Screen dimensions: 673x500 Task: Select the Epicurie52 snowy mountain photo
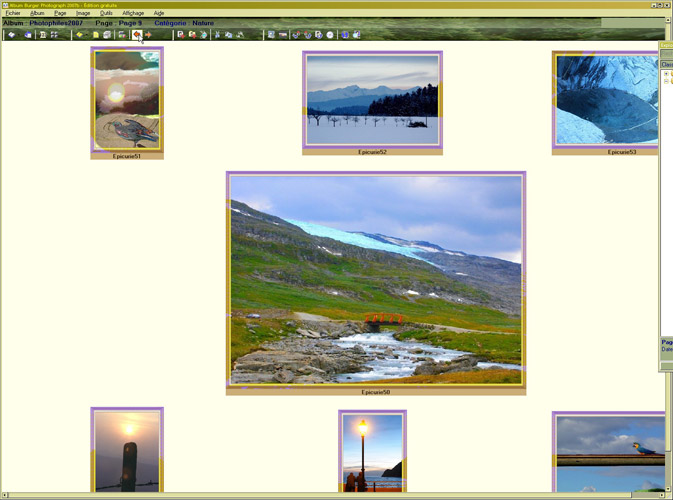tap(372, 99)
